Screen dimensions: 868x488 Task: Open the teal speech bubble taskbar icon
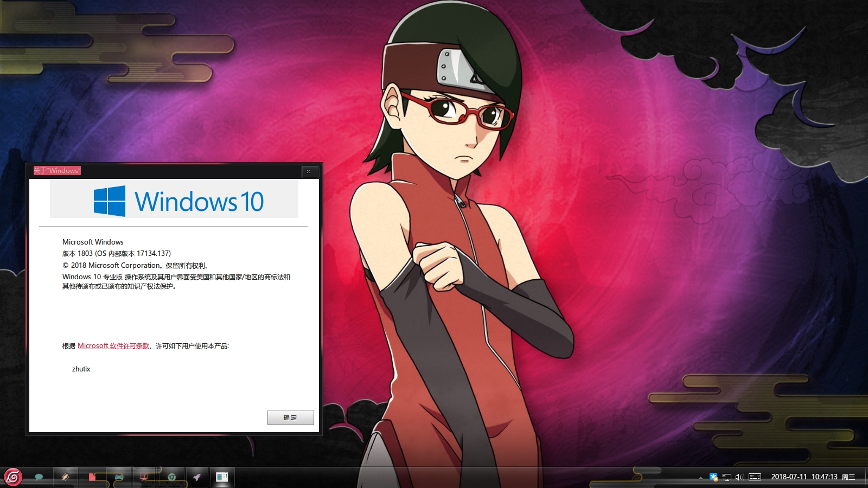[x=39, y=477]
